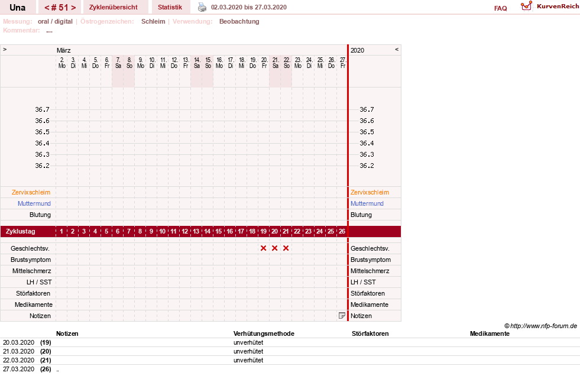Click the Verhütungsmethode column header
The height and width of the screenshot is (392, 580).
click(x=264, y=333)
